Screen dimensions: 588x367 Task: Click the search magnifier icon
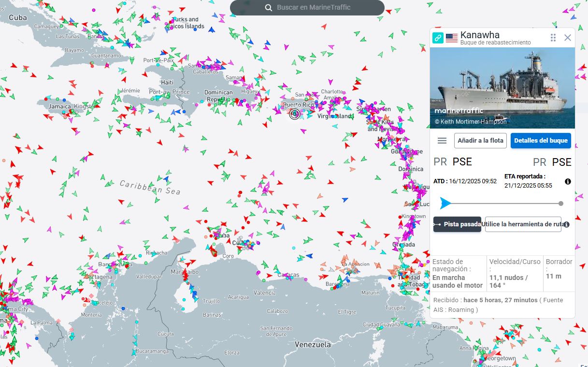[269, 8]
